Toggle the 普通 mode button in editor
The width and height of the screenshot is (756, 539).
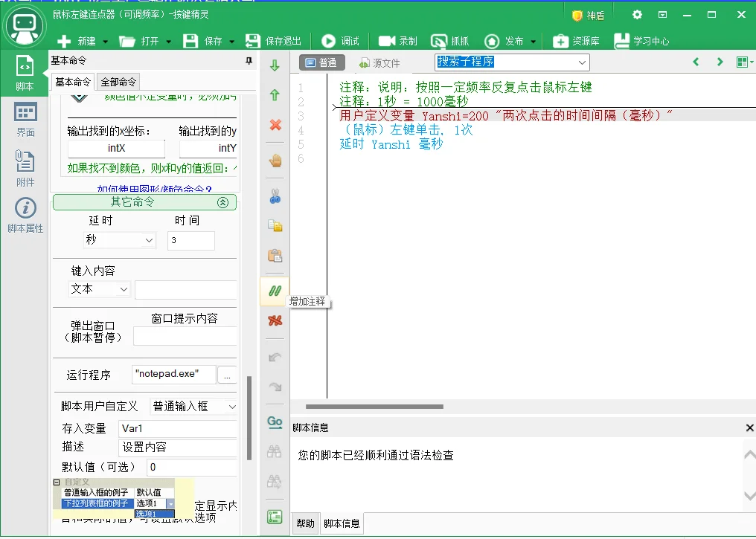[320, 62]
